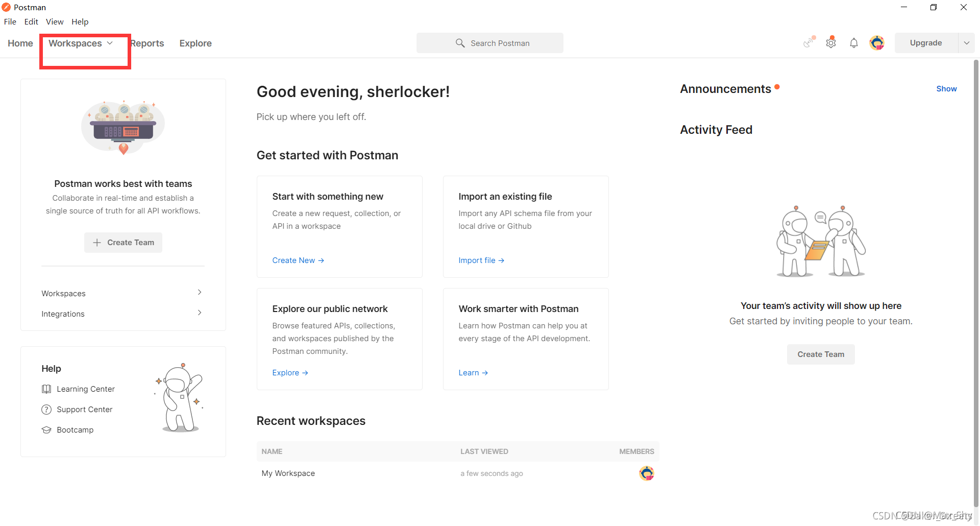Open the Learning Center link
The width and height of the screenshot is (980, 526).
[86, 389]
